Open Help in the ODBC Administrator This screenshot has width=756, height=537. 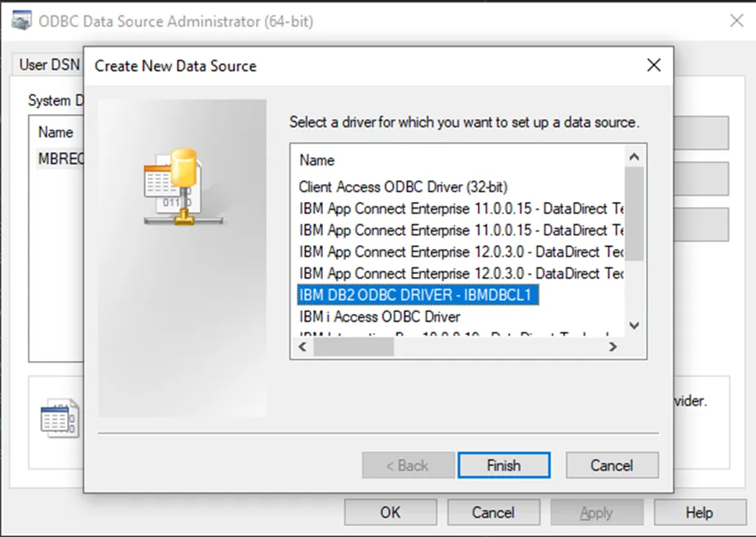pos(700,512)
